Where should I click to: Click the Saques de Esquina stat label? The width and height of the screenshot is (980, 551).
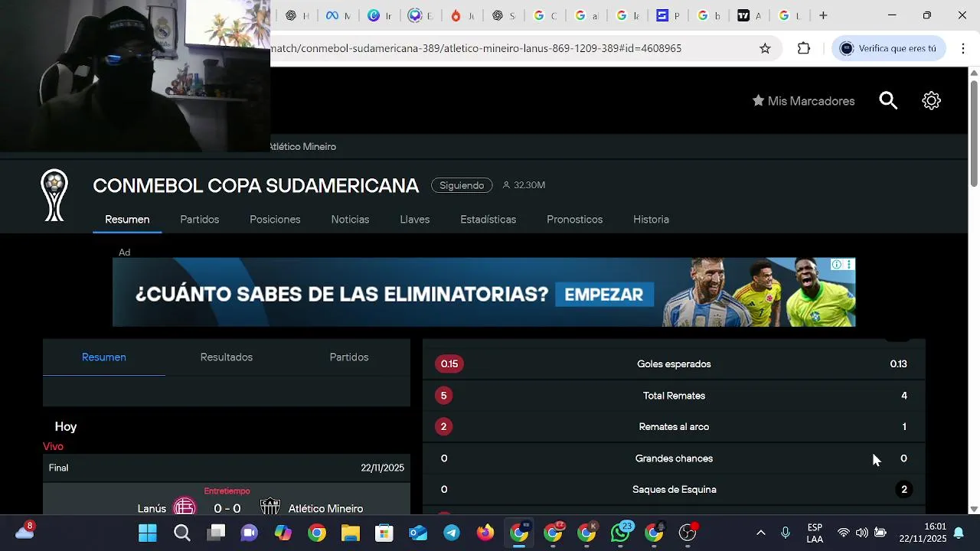click(x=674, y=490)
